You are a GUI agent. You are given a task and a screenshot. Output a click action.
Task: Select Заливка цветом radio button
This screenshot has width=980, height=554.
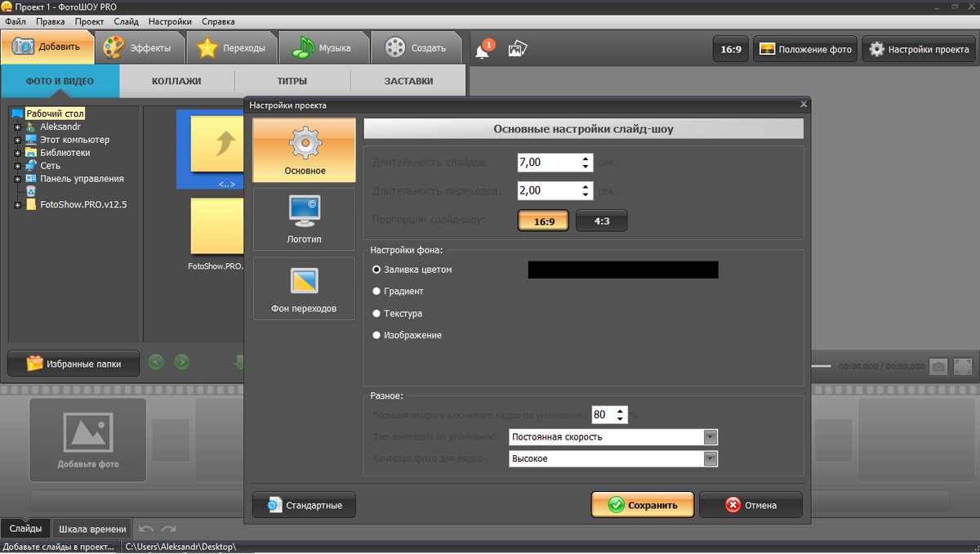pos(376,269)
